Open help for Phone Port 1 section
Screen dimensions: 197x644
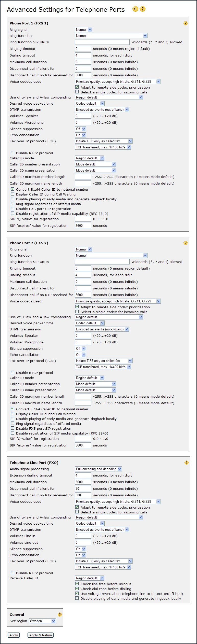pyautogui.click(x=186, y=23)
